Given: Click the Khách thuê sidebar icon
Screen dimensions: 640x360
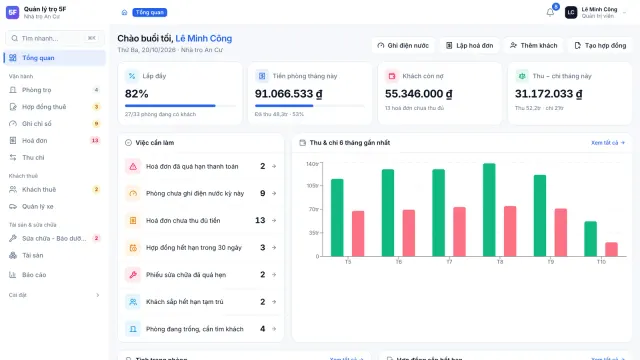Looking at the screenshot, I should [13, 189].
